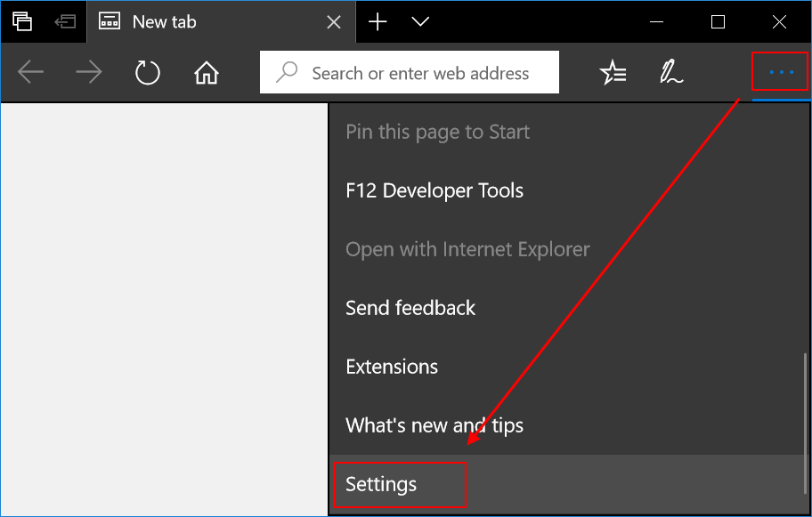This screenshot has height=517, width=812.
Task: Add web notes with the pen icon
Action: [x=671, y=72]
